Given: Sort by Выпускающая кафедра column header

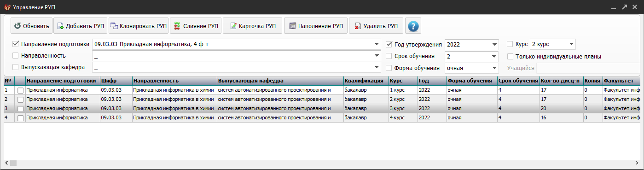Looking at the screenshot, I should pyautogui.click(x=280, y=81).
